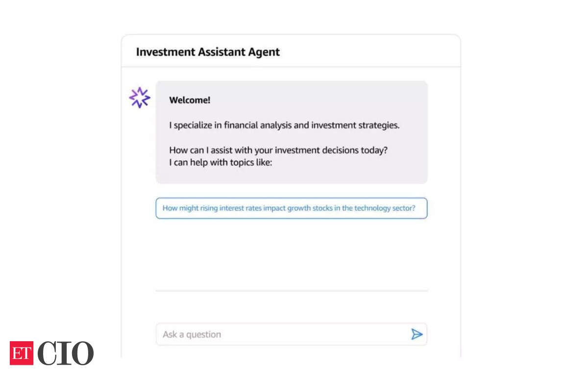Click the red ET logo square
Viewport: 588px width, 375px height.
[21, 353]
